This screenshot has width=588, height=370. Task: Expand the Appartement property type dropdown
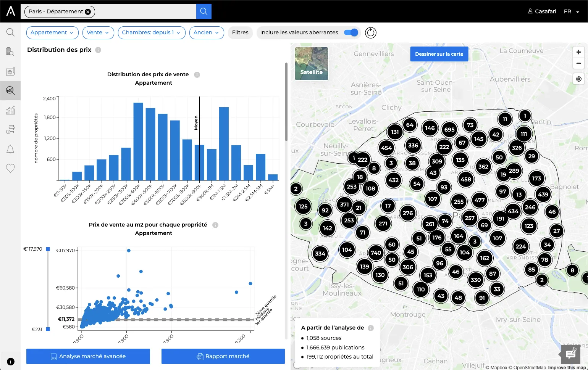click(x=52, y=33)
